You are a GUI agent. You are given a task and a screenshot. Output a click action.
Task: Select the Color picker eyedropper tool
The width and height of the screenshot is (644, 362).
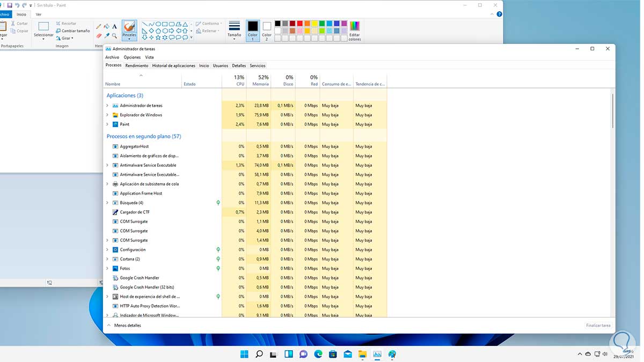point(106,35)
